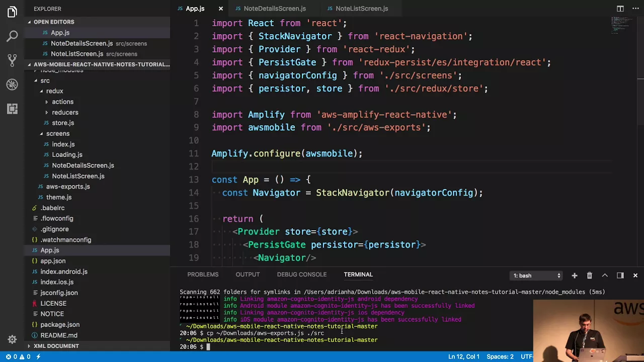644x362 pixels.
Task: Switch to the NoteListScreen.js editor tab
Action: (361, 9)
